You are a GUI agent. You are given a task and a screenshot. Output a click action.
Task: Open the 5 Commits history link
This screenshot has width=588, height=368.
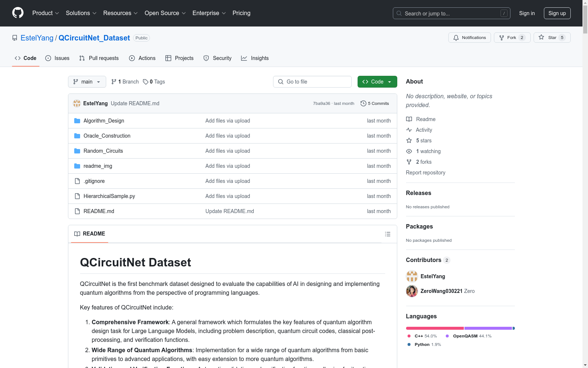375,103
